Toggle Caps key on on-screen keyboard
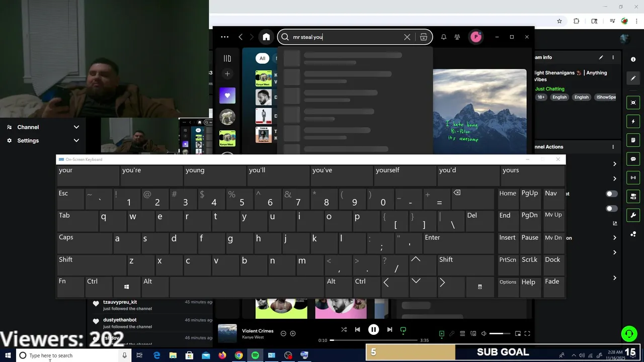The height and width of the screenshot is (362, 644). click(x=84, y=243)
